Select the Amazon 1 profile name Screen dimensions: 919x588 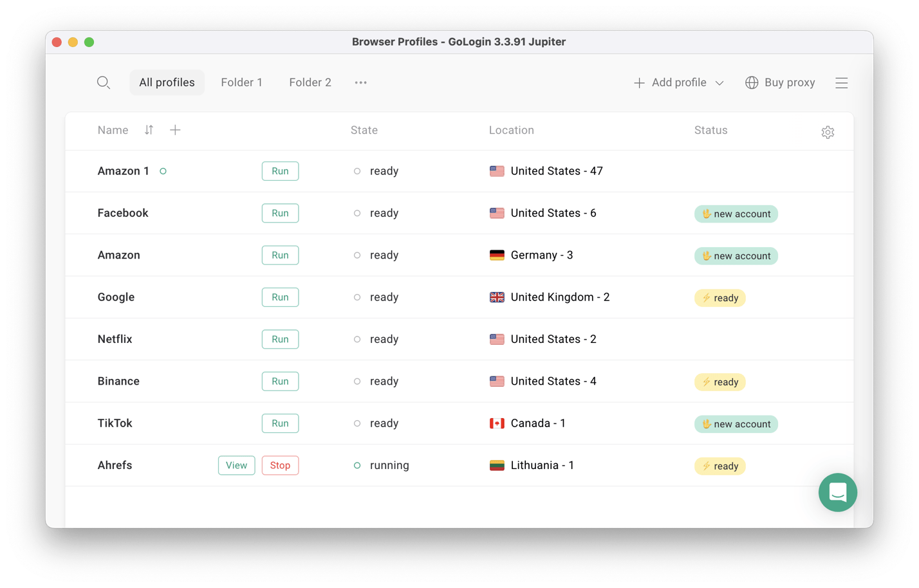click(x=124, y=171)
